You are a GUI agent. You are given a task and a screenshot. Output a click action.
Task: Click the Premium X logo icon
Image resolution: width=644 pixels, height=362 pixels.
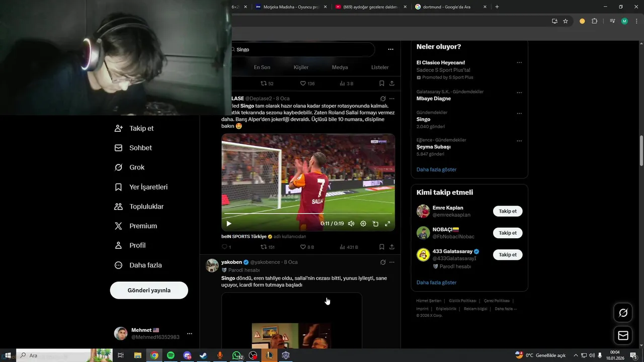click(118, 226)
